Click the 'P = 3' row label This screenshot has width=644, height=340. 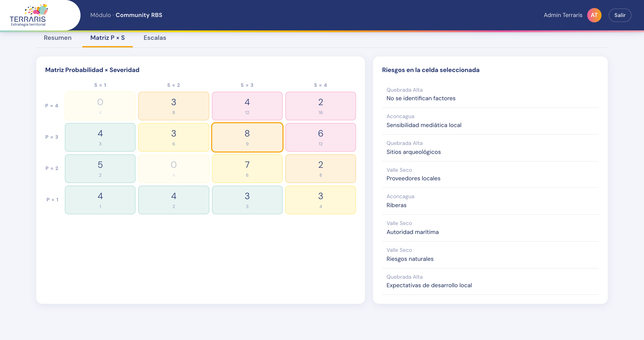pyautogui.click(x=51, y=137)
